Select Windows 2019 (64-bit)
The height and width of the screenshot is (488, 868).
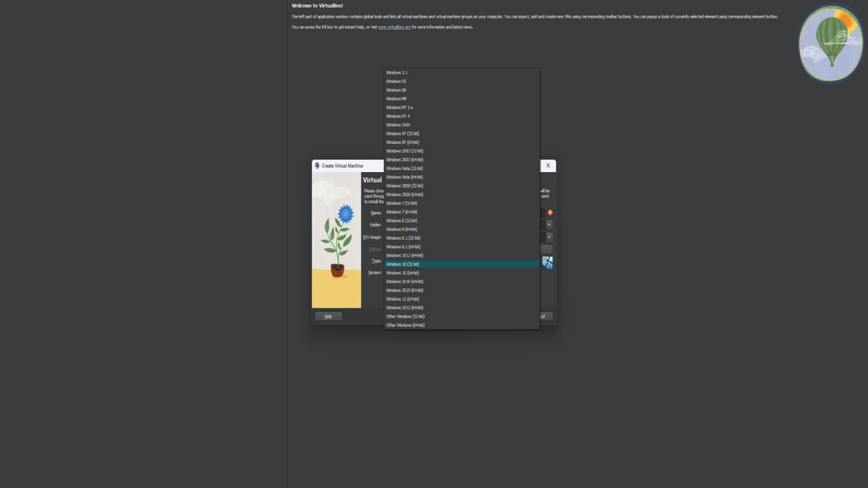(462, 290)
